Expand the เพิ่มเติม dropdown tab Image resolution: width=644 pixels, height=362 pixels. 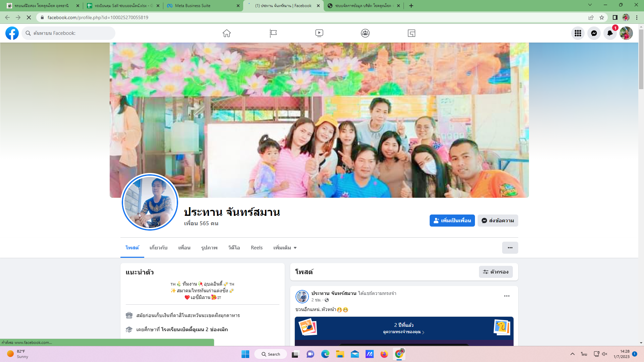point(285,248)
